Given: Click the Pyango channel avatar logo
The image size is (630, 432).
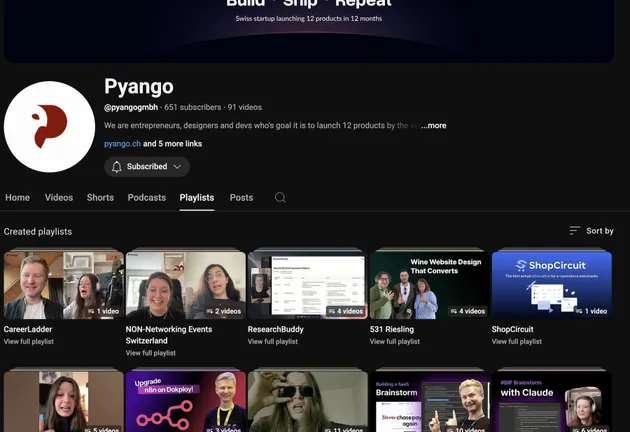Looking at the screenshot, I should tap(50, 127).
